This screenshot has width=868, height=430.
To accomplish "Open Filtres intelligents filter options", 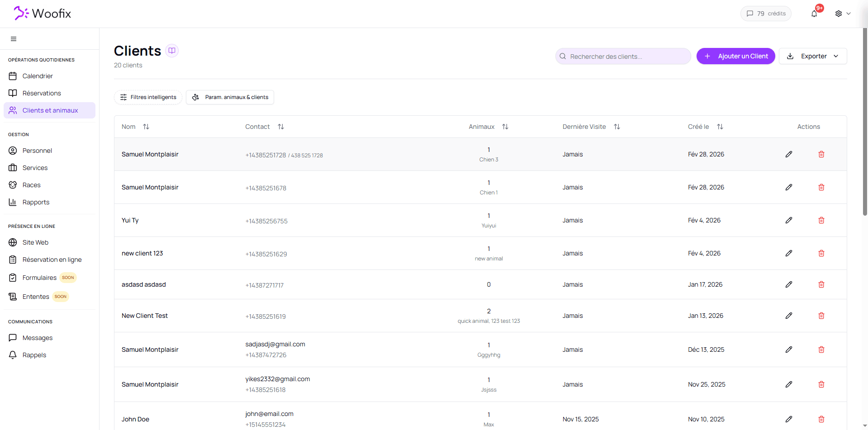I will (x=148, y=97).
